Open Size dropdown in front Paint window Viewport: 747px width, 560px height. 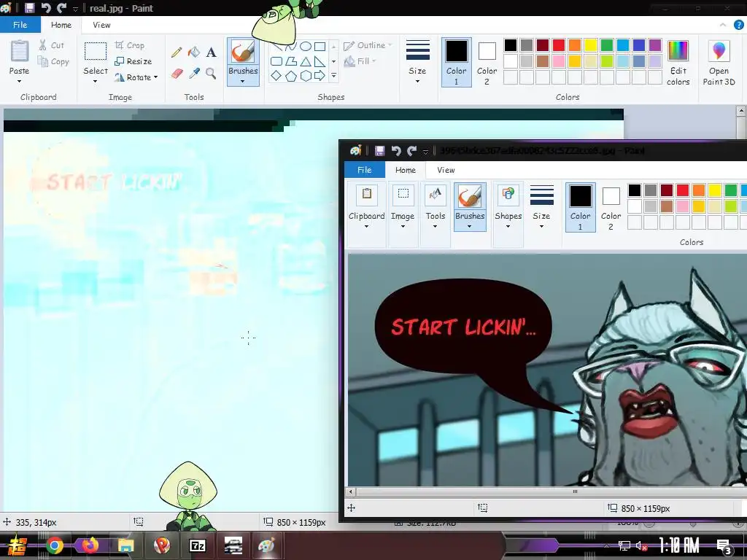pos(542,206)
